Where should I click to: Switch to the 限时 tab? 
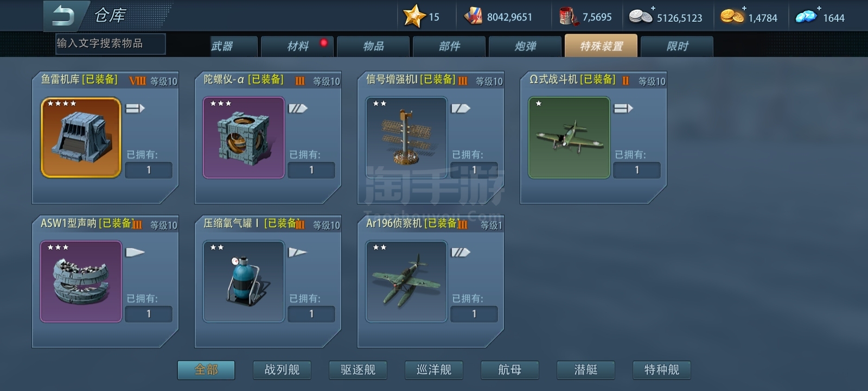coord(677,46)
